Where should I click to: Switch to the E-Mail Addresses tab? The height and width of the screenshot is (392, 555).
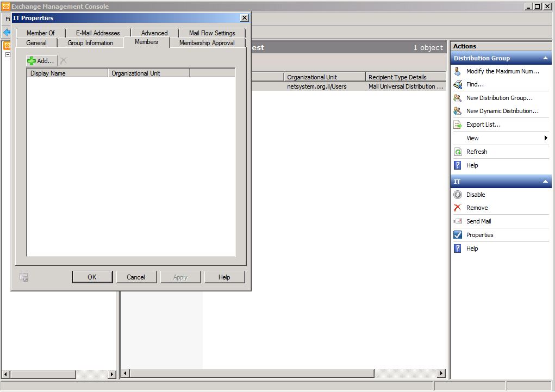(x=98, y=33)
